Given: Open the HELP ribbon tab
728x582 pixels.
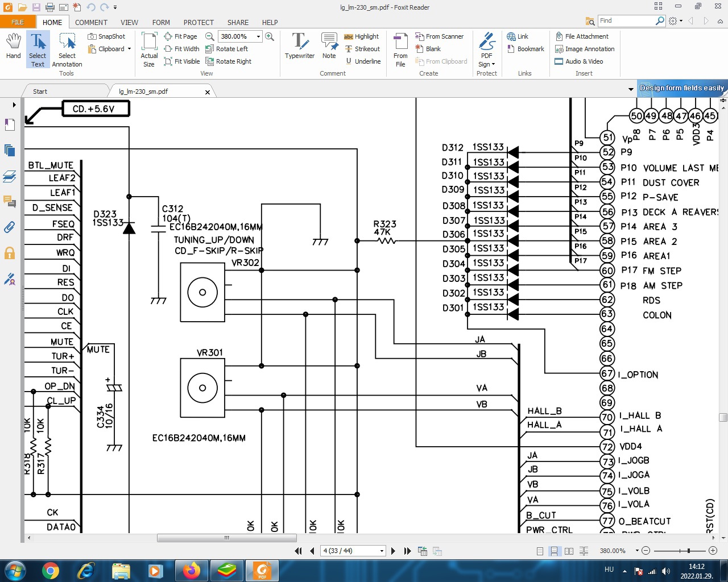Looking at the screenshot, I should [x=270, y=22].
